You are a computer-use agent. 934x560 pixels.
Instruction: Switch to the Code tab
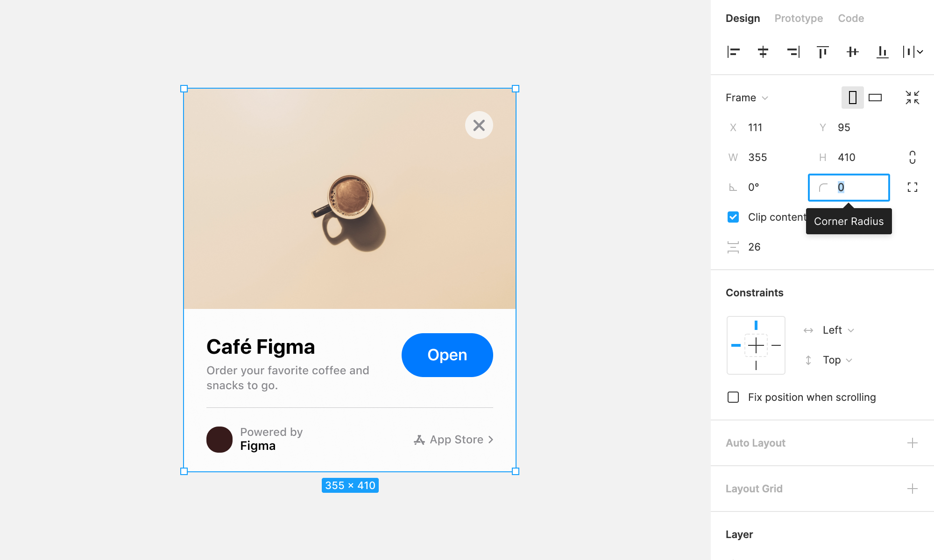pyautogui.click(x=851, y=18)
